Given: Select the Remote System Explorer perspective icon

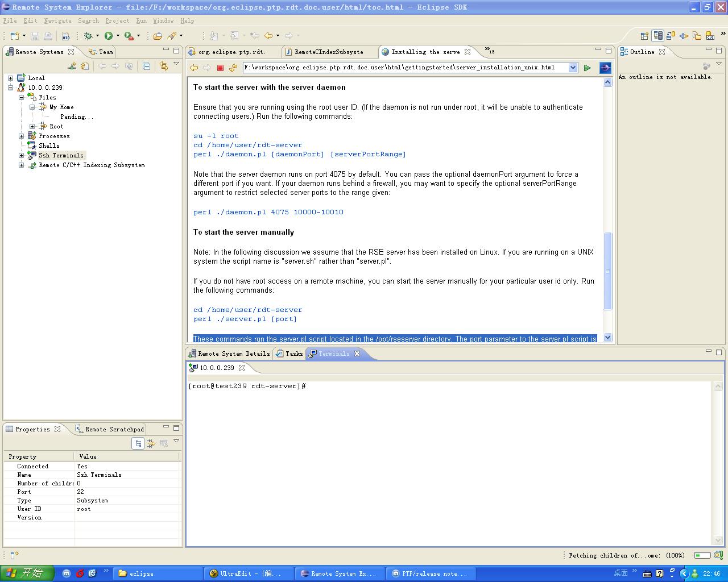Looking at the screenshot, I should tap(658, 36).
